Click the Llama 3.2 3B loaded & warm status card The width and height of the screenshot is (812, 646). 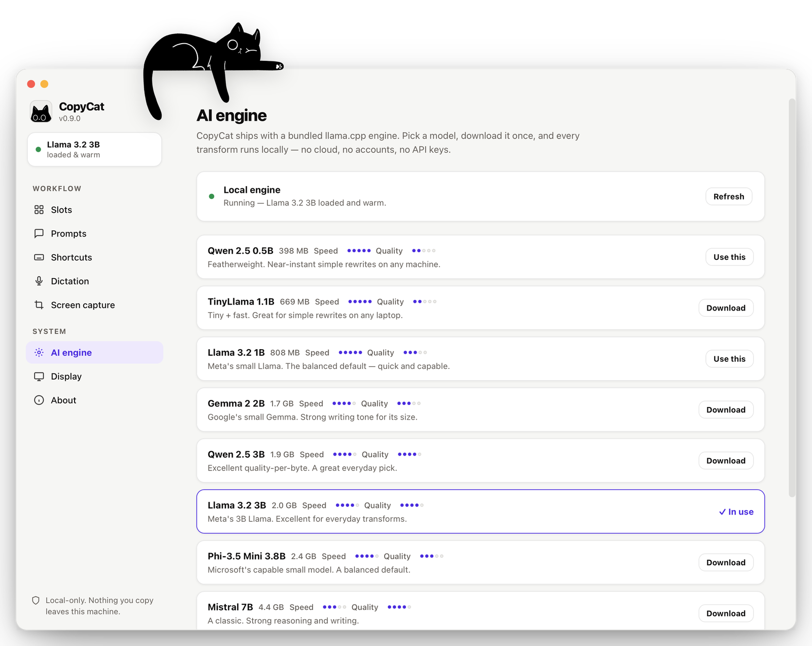pos(94,149)
